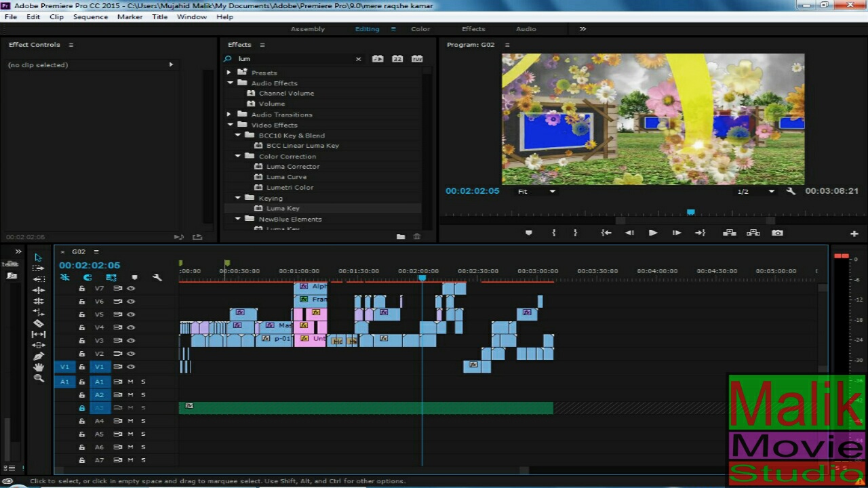This screenshot has width=868, height=488.
Task: Filter 32-bit Color effects in Effects panel
Action: point(397,59)
